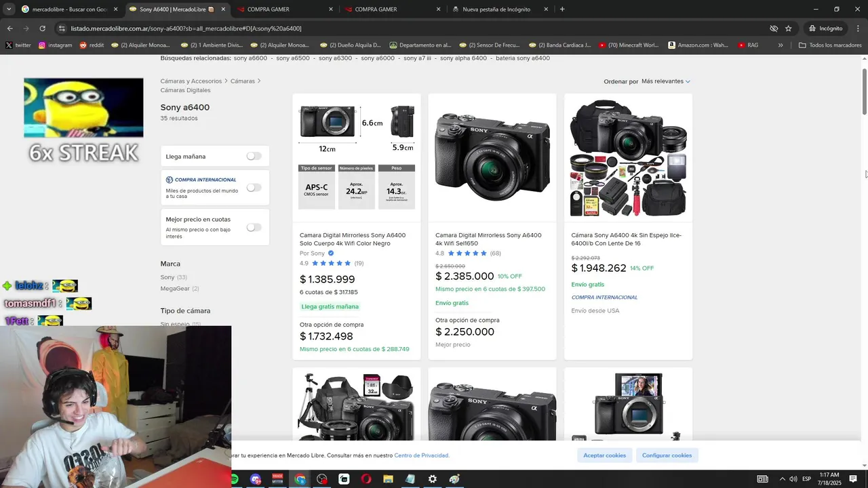Open Opera from the taskbar
868x488 pixels.
(x=366, y=479)
